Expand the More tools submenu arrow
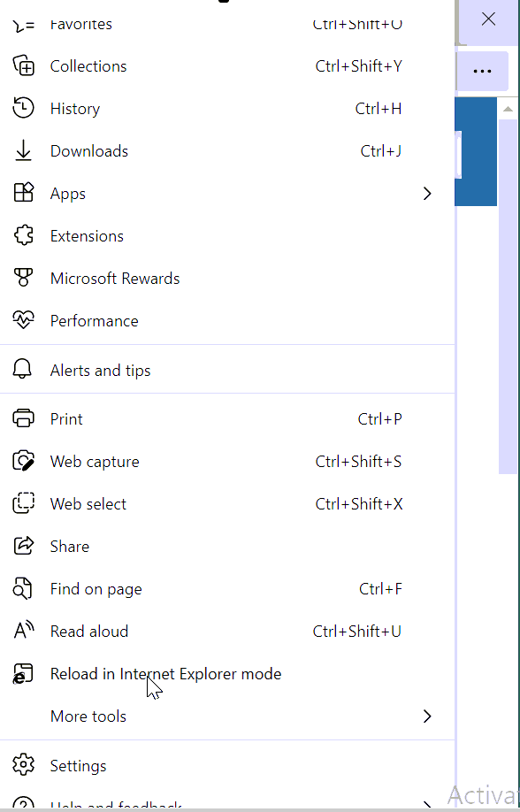 [427, 716]
